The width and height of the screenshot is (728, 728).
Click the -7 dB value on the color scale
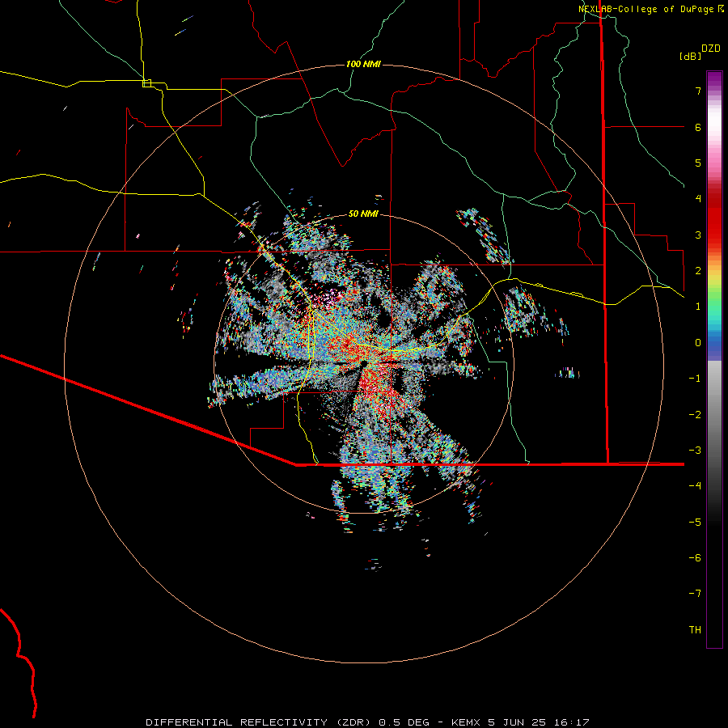pyautogui.click(x=695, y=594)
